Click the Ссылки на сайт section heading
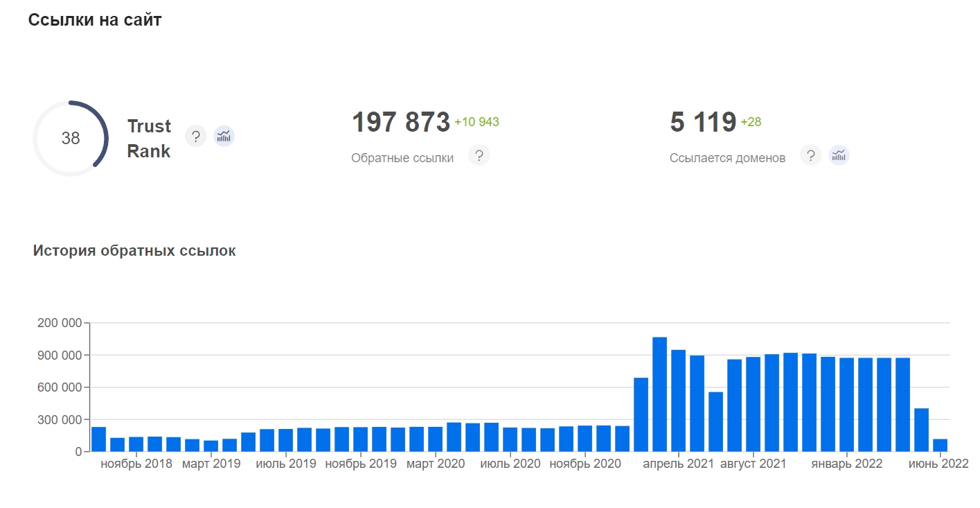Screen dimensions: 980x508 coord(95,20)
